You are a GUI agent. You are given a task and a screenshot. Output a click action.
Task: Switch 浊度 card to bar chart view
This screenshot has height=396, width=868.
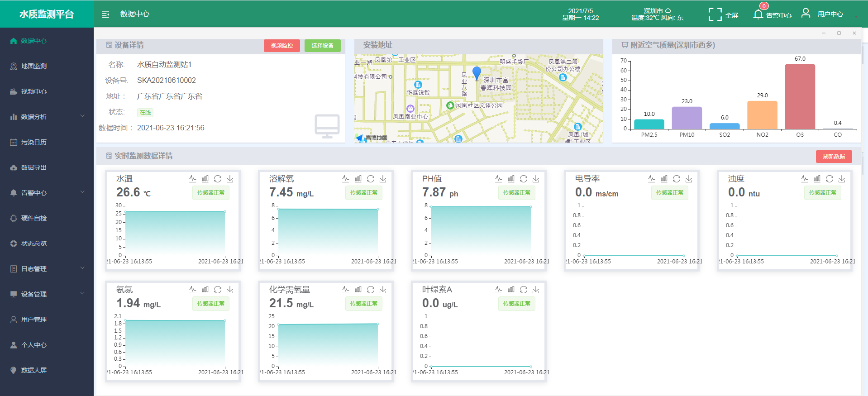coord(817,179)
